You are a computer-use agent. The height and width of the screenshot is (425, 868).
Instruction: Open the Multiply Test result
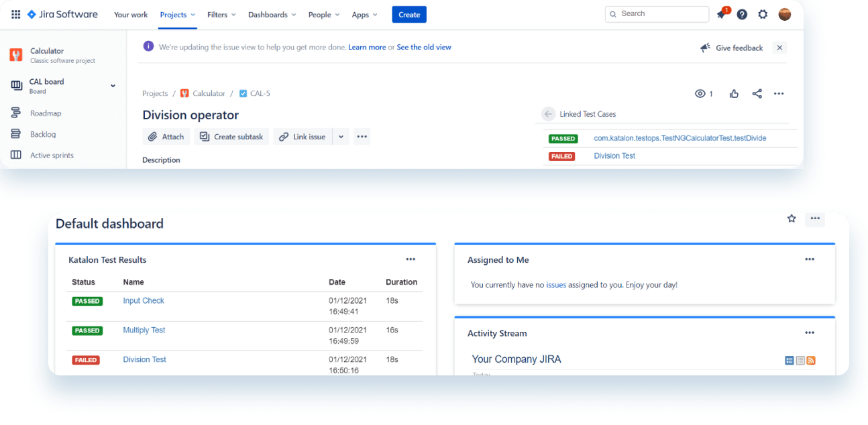tap(144, 330)
